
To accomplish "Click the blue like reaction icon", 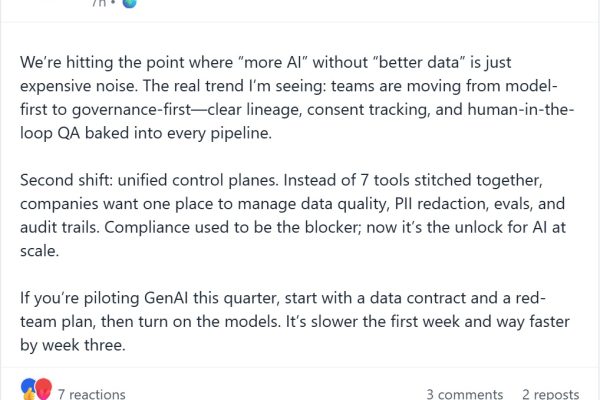I will coord(28,388).
